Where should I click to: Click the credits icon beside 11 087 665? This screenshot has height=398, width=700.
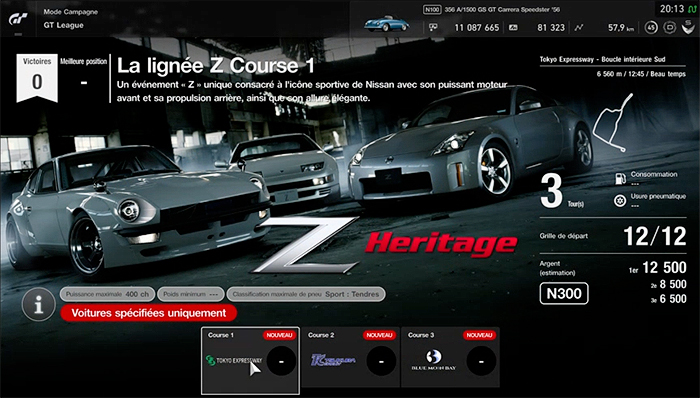[433, 28]
